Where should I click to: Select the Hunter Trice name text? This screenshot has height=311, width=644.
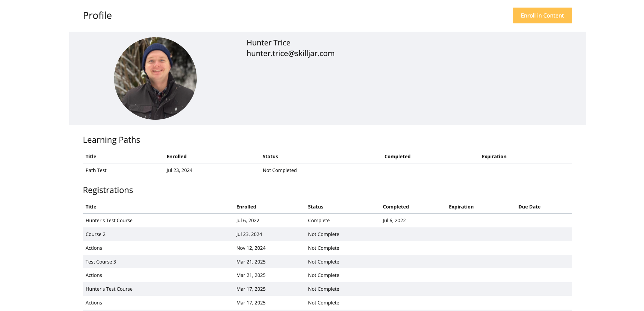coord(268,43)
